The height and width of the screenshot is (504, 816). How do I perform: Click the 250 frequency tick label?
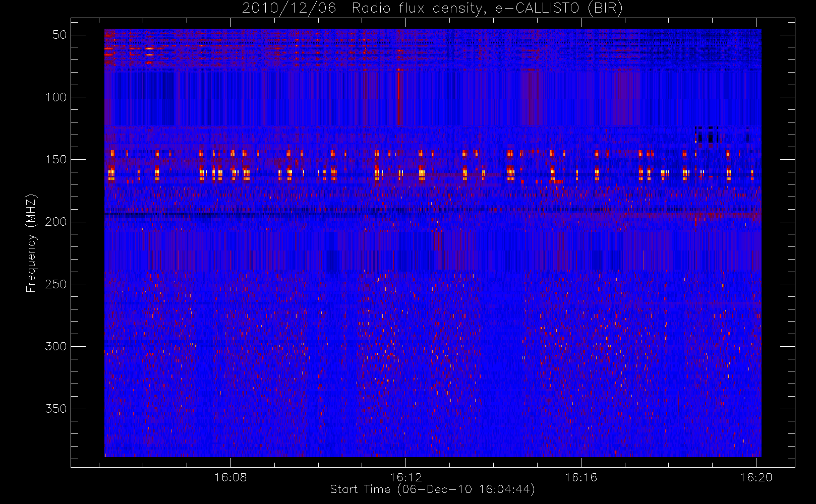point(56,284)
